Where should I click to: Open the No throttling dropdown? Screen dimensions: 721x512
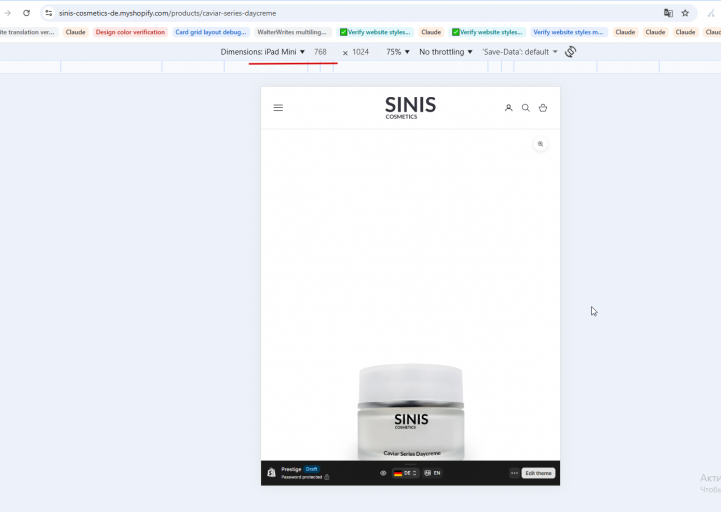pyautogui.click(x=446, y=52)
